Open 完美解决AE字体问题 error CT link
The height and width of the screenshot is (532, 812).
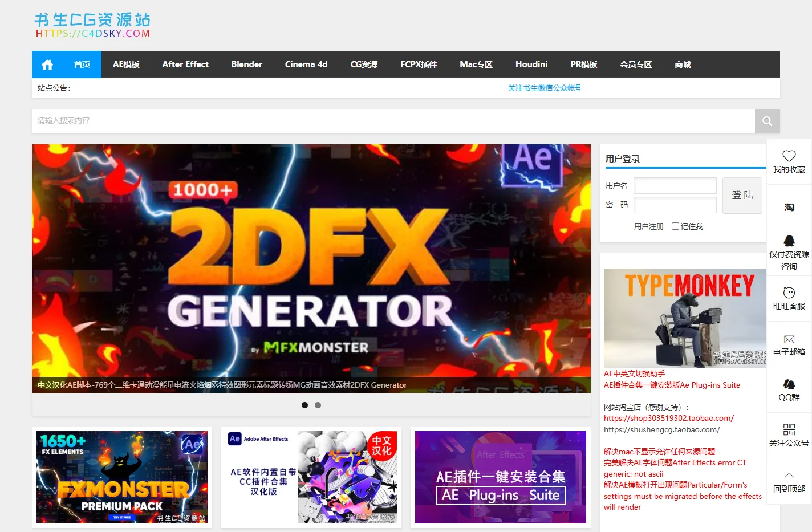(675, 468)
